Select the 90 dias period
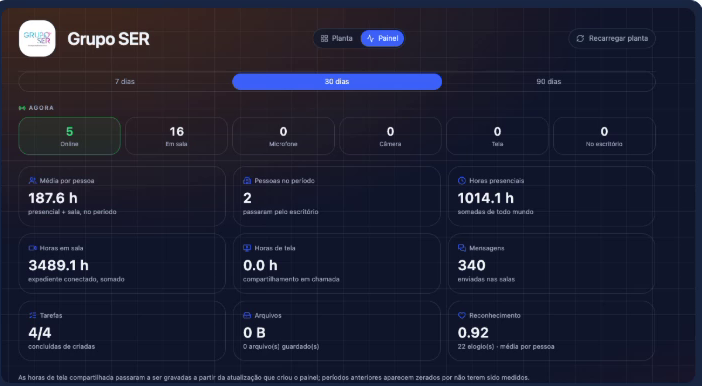The width and height of the screenshot is (702, 386). [x=549, y=81]
